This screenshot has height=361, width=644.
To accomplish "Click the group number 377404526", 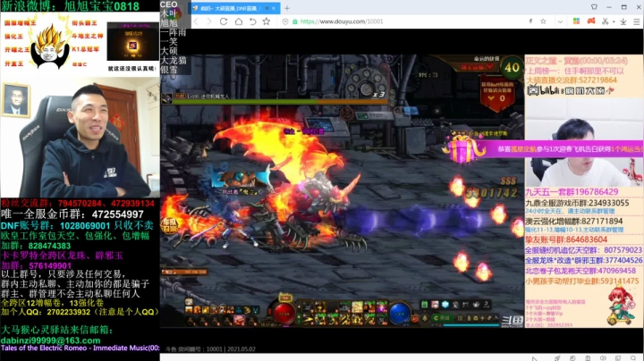I will click(x=623, y=261).
